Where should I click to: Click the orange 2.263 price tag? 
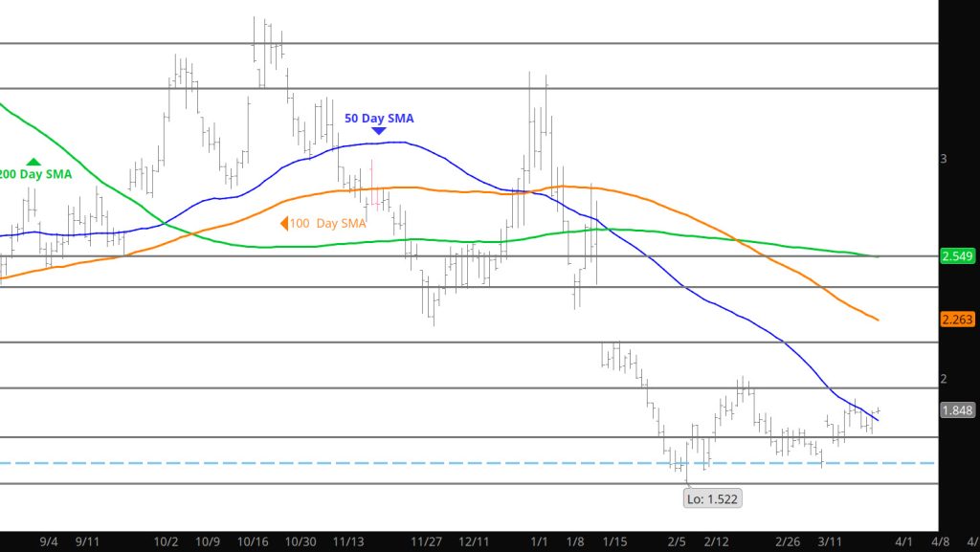coord(957,320)
